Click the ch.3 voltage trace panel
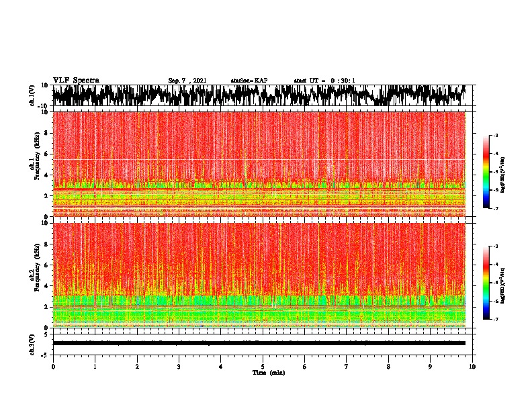 [x=263, y=345]
